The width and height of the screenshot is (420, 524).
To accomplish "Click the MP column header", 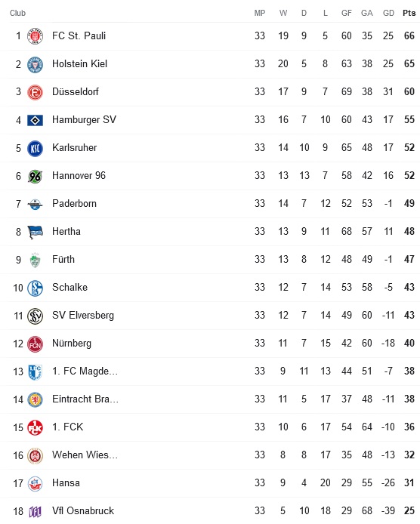I will pos(260,13).
